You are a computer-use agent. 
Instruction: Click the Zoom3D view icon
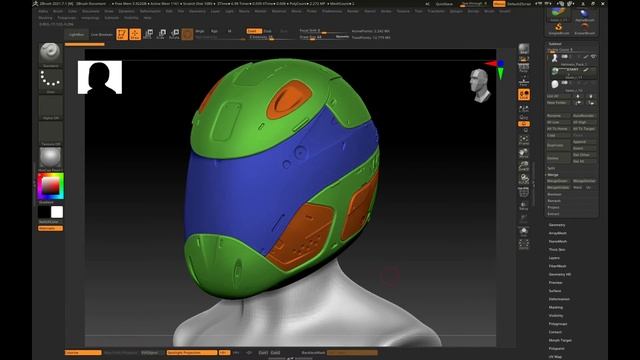(524, 167)
